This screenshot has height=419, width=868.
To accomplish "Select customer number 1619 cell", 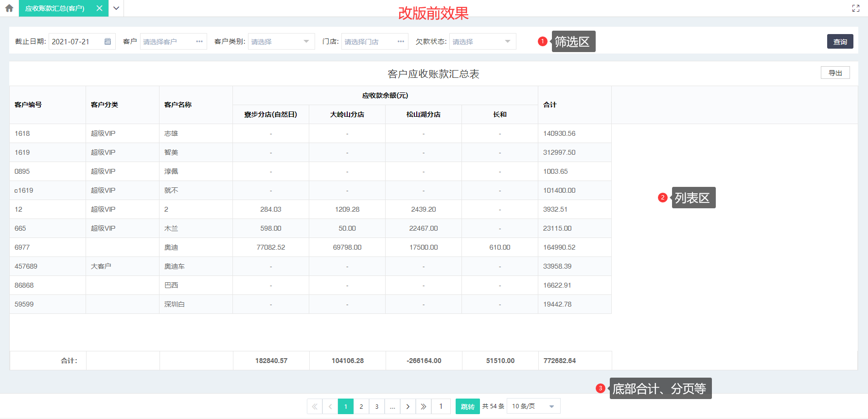I will pos(48,152).
